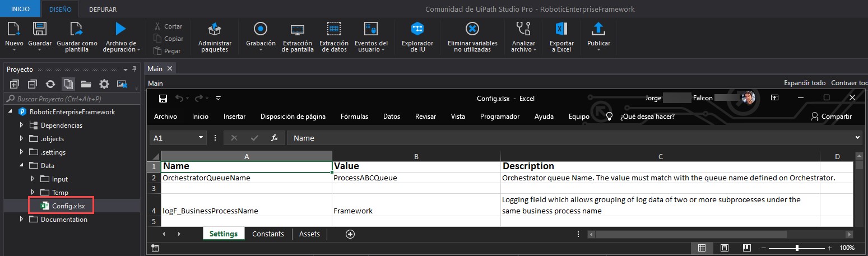Click the Publicar upload icon

coord(598,29)
